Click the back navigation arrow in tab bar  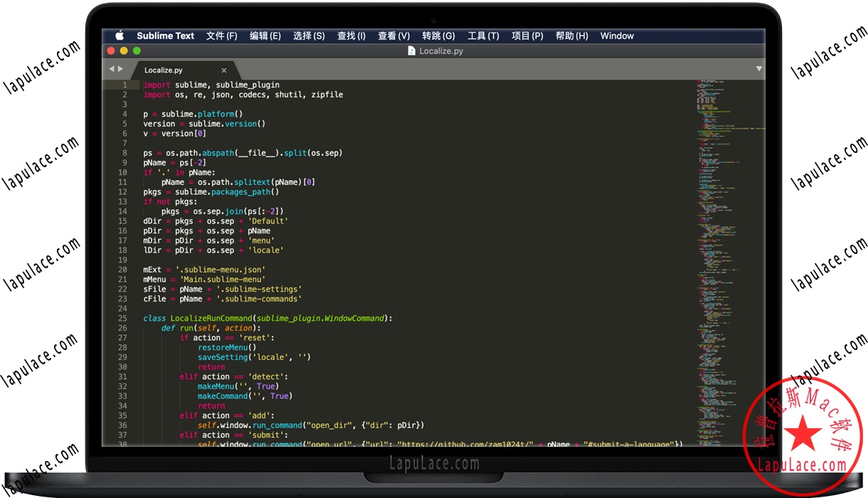point(111,70)
